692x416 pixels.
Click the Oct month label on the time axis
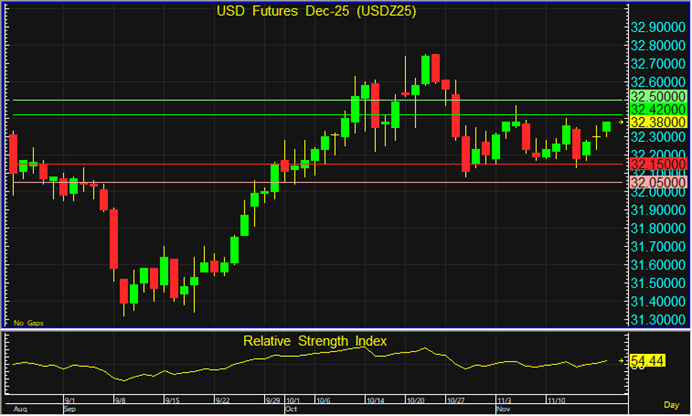tap(292, 409)
